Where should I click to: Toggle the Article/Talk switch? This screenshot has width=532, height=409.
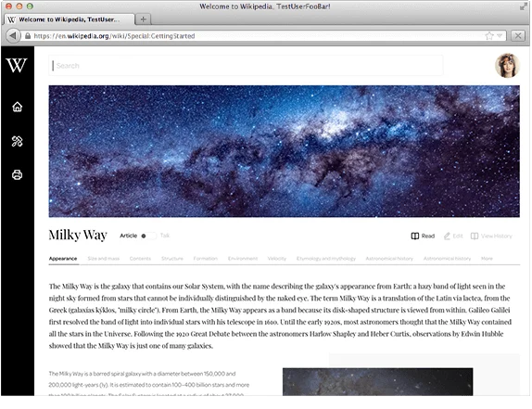tap(148, 236)
